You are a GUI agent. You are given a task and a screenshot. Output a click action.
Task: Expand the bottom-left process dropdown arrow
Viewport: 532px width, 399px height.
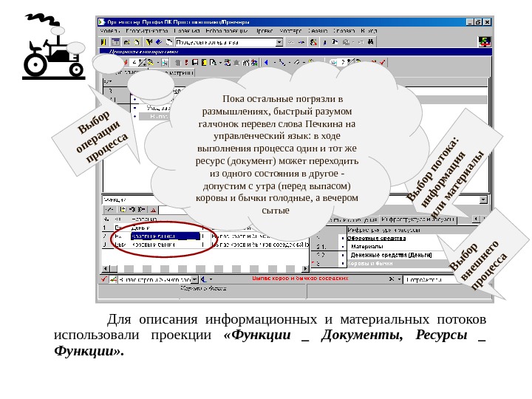194,279
